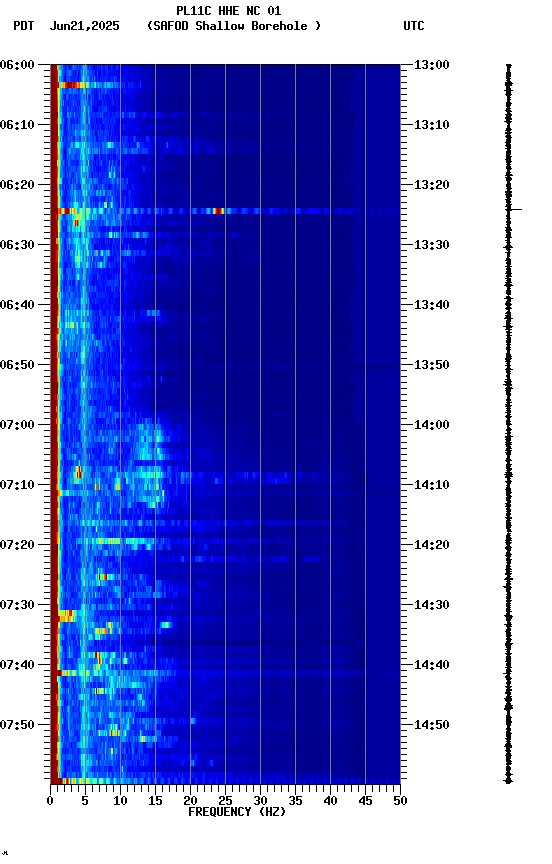Click the date 'Jun21,2025'
This screenshot has width=552, height=864.
84,26
